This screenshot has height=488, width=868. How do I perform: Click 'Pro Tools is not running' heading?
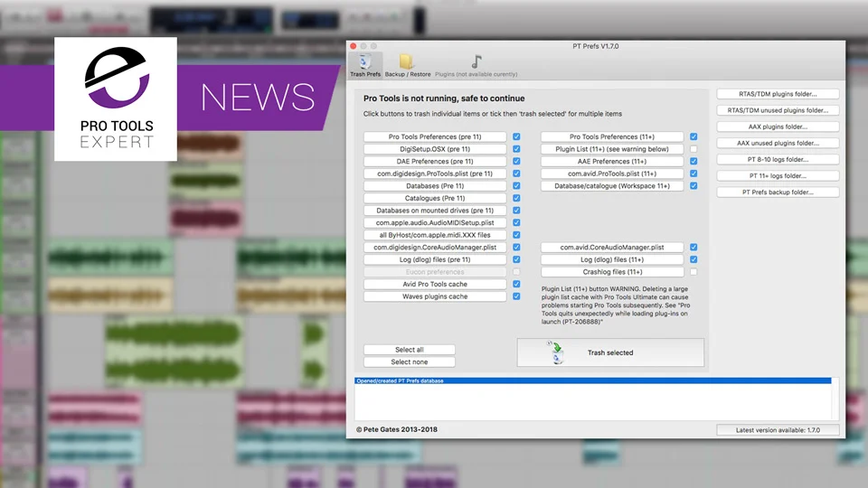444,99
